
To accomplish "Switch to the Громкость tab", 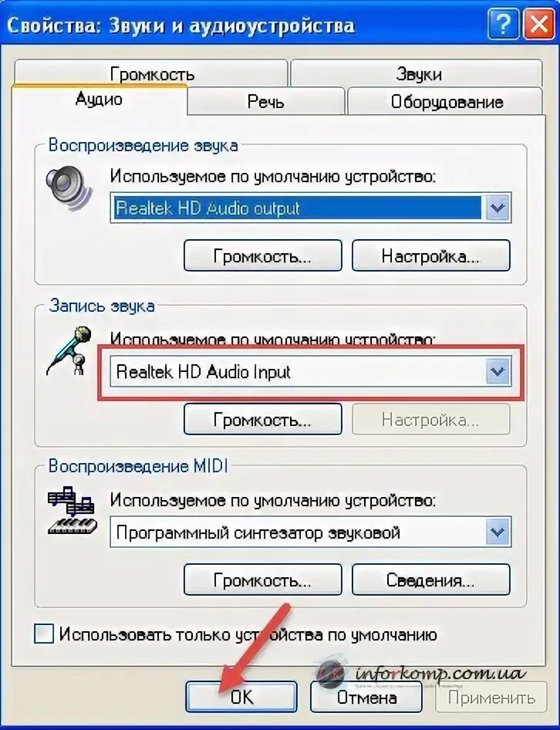I will tap(152, 73).
